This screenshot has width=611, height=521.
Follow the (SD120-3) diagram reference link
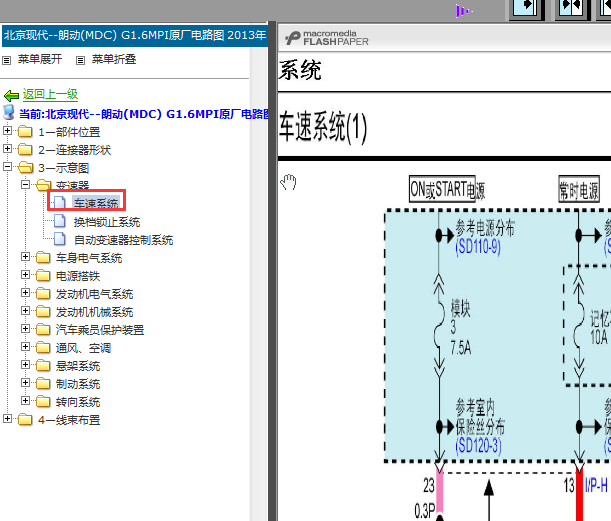tap(478, 445)
